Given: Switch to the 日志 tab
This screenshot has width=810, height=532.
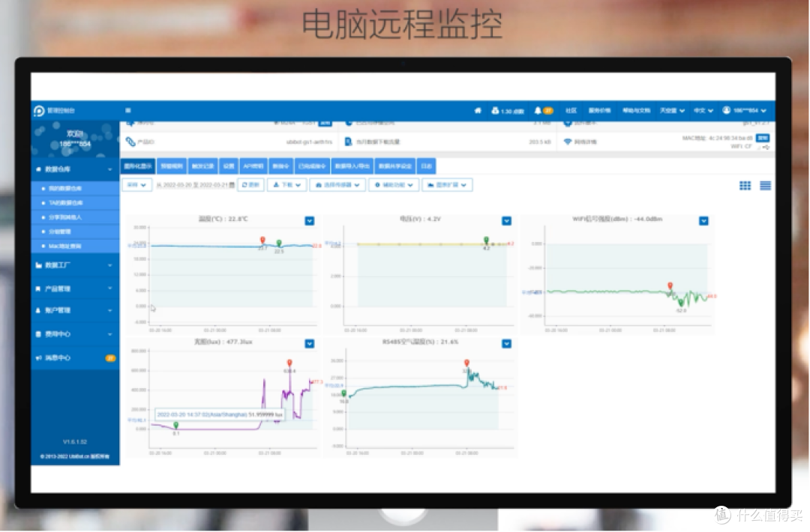Looking at the screenshot, I should tap(426, 166).
